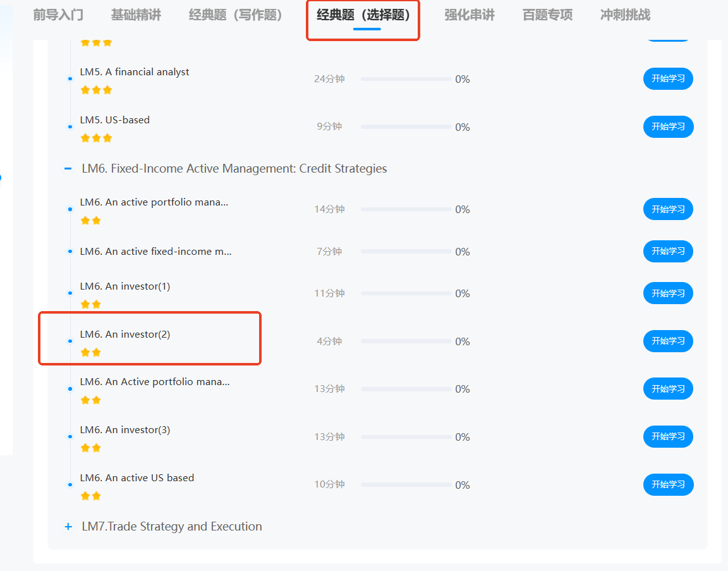728x571 pixels.
Task: Click the 24分钟 duration label
Action: 329,79
